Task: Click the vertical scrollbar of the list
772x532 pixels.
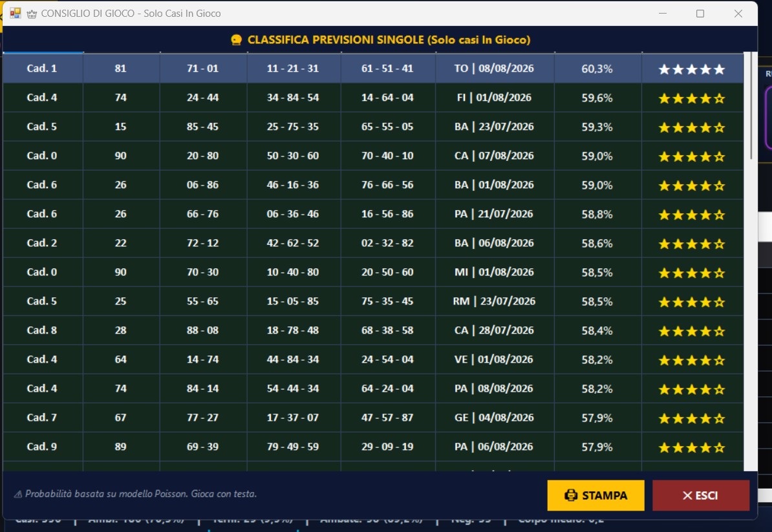Action: 751,261
